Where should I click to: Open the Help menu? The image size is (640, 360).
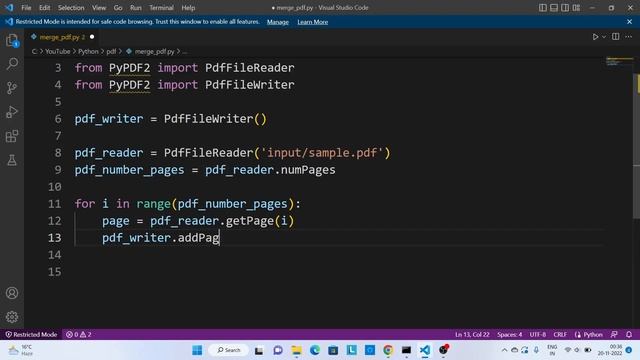pyautogui.click(x=188, y=8)
